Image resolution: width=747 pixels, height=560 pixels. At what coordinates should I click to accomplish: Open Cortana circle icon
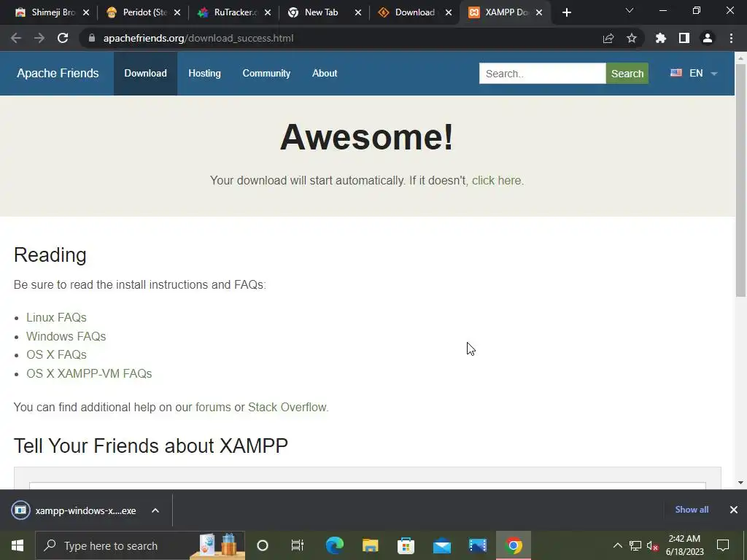point(263,545)
